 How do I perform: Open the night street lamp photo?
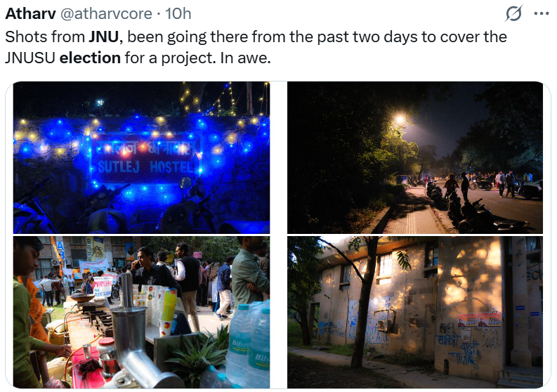(x=415, y=157)
